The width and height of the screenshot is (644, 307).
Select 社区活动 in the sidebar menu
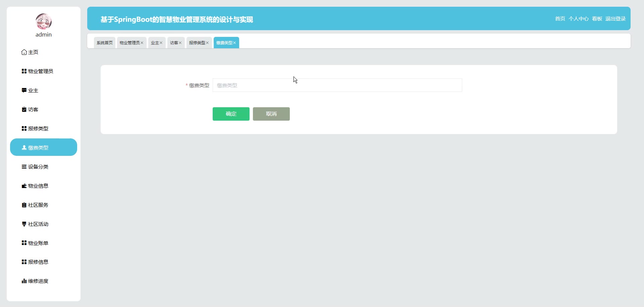(44, 224)
